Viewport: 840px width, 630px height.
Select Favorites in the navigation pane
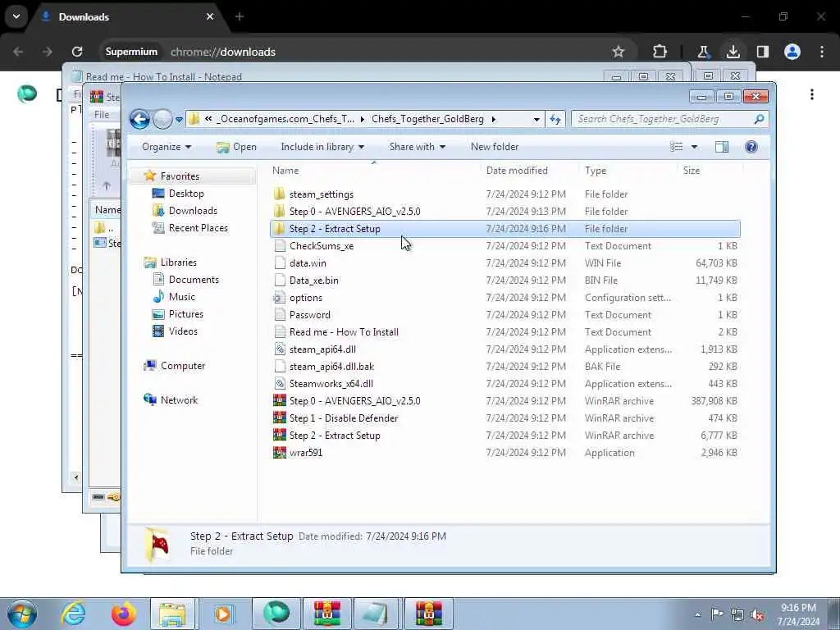(180, 176)
